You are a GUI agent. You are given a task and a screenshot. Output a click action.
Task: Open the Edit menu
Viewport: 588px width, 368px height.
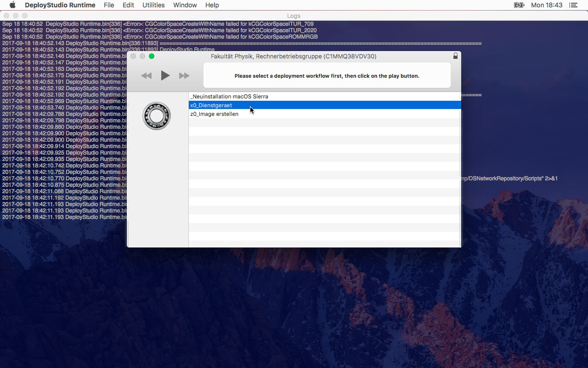128,5
